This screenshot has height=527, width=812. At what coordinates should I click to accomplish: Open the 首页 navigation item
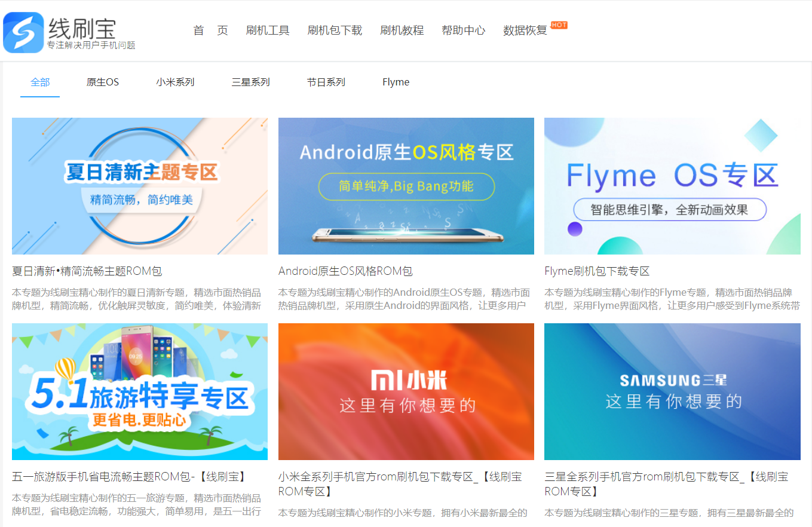pyautogui.click(x=210, y=30)
